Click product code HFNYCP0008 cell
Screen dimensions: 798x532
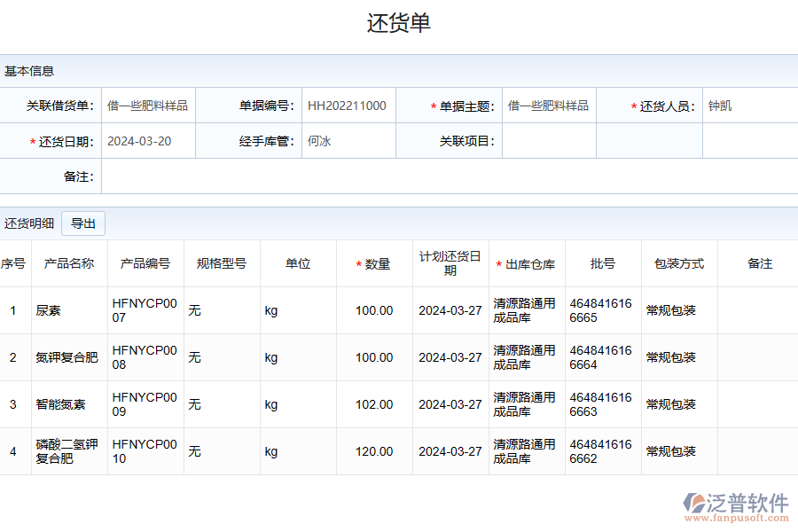tap(145, 357)
